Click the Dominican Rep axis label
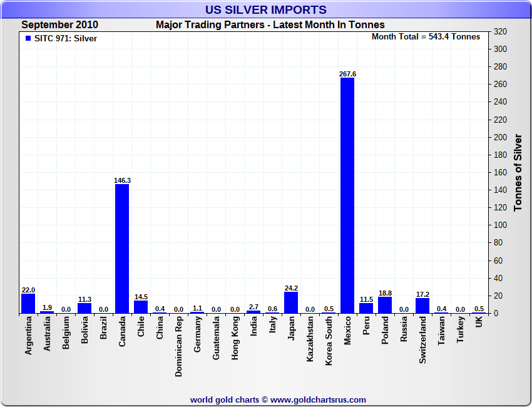Image resolution: width=532 pixels, height=407 pixels. [179, 346]
